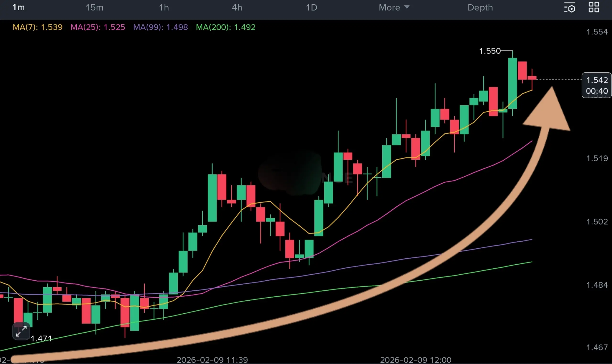The height and width of the screenshot is (364, 612).
Task: Select the 1m timeframe tab
Action: (19, 8)
